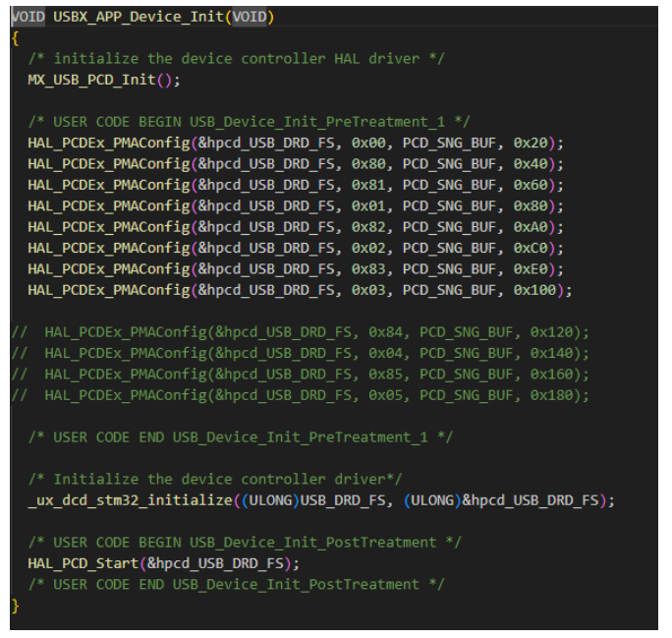The image size is (672, 638).
Task: Click the PMA address value 0xA0
Action: click(531, 227)
